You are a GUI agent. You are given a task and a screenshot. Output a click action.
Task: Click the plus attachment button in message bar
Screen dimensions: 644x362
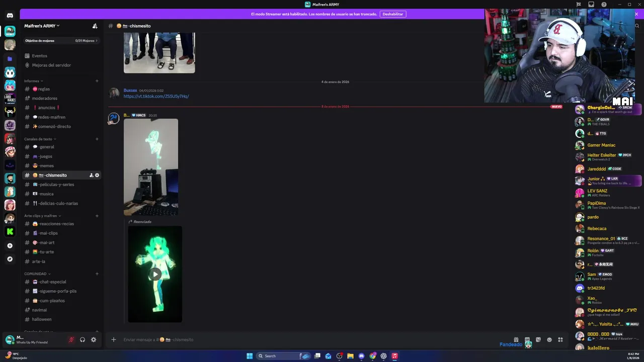(114, 339)
